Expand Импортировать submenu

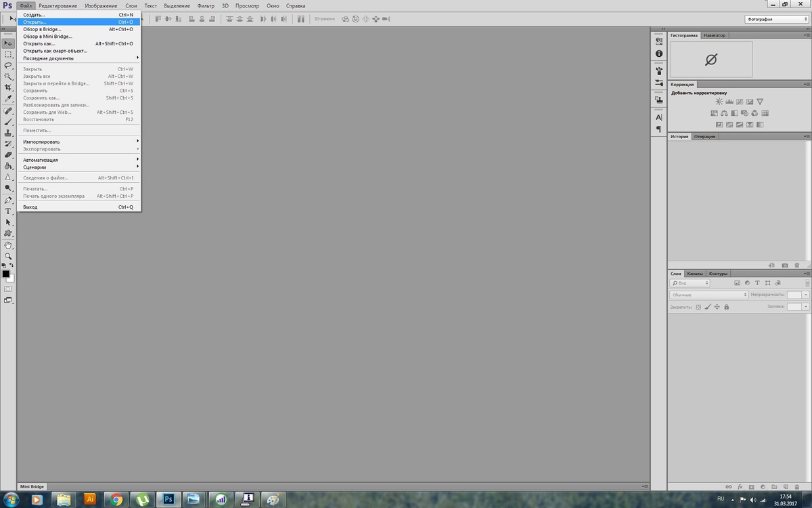[79, 142]
